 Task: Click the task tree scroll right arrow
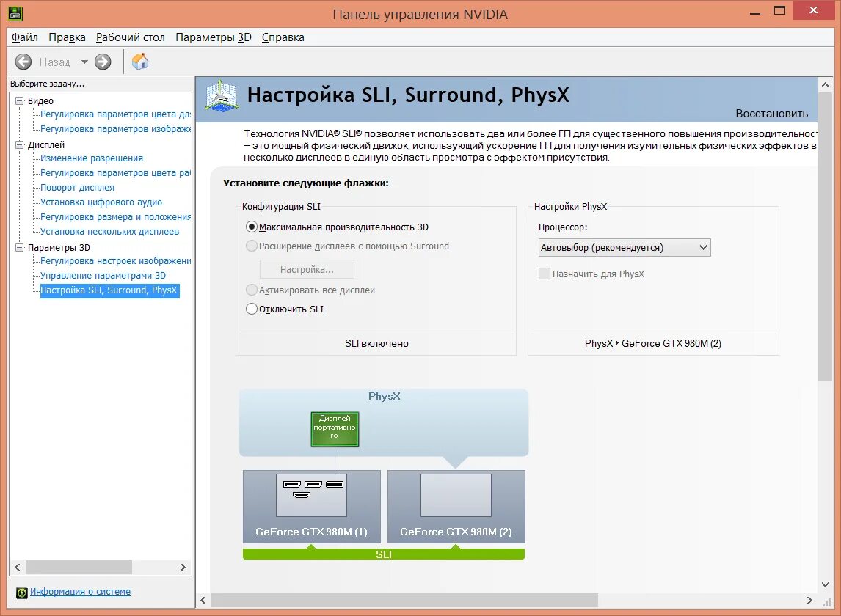(x=183, y=567)
